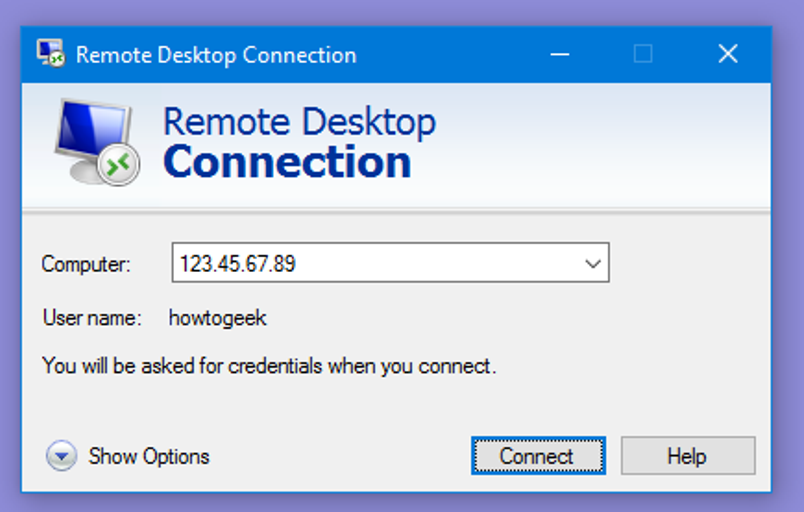Viewport: 804px width, 512px height.
Task: Close the Remote Desktop Connection dialog
Action: (x=728, y=54)
